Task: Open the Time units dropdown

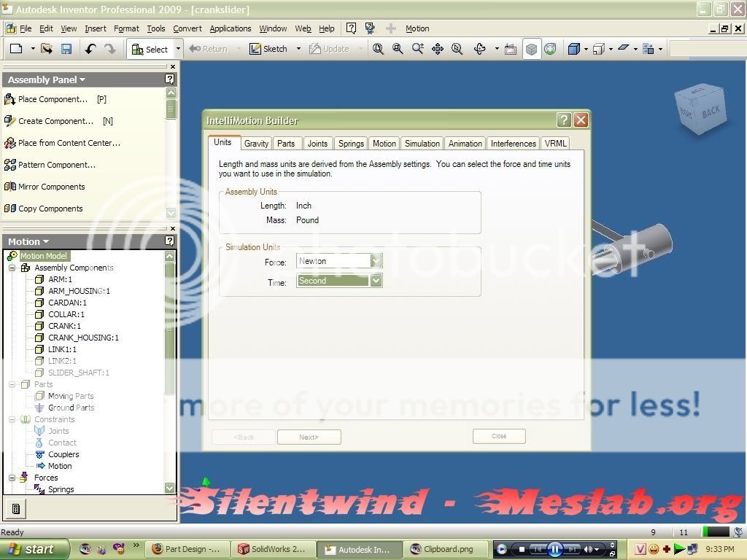Action: click(376, 281)
